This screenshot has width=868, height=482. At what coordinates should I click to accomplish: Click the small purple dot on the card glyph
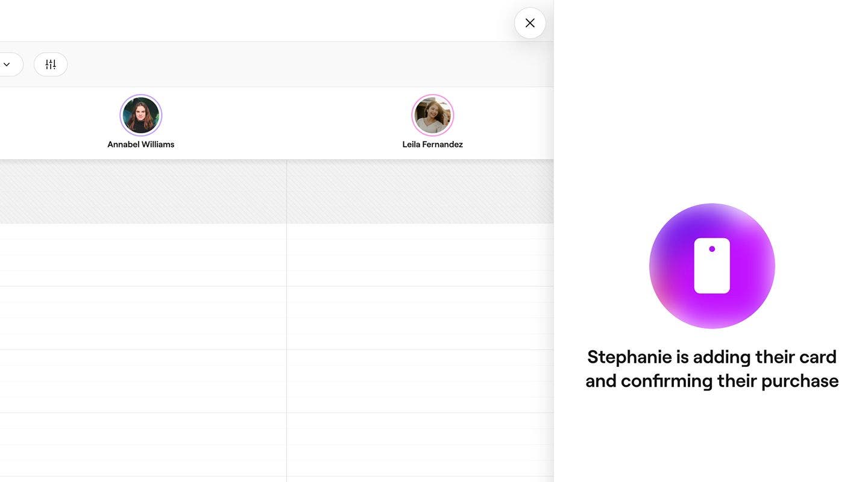coord(712,249)
